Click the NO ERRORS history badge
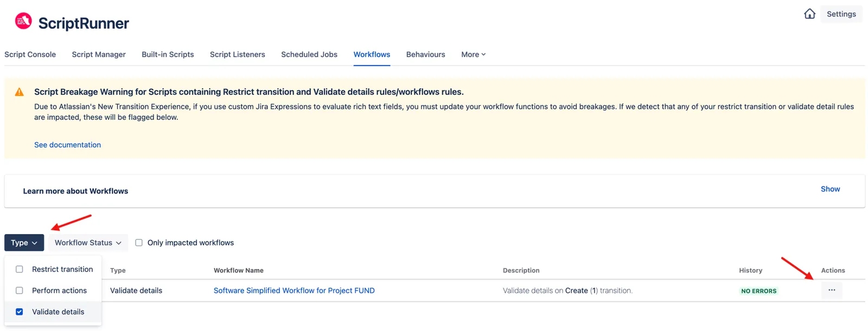This screenshot has width=868, height=331. [x=758, y=291]
